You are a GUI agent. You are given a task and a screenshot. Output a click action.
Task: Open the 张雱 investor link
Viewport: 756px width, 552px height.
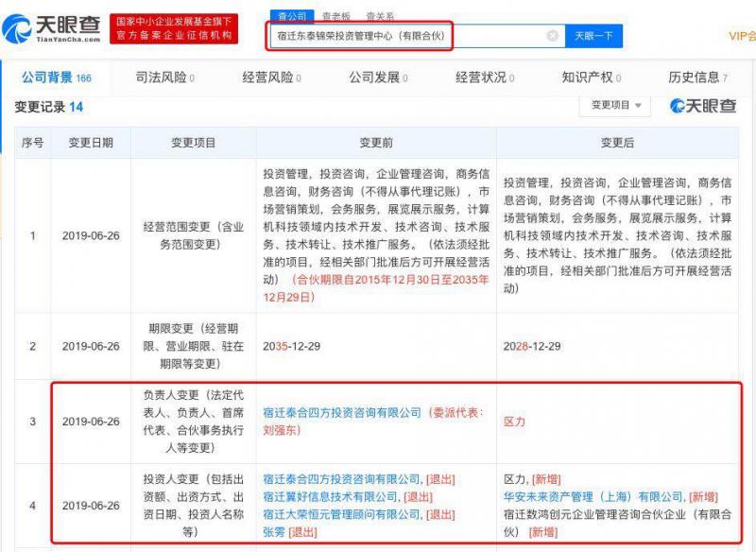[274, 532]
